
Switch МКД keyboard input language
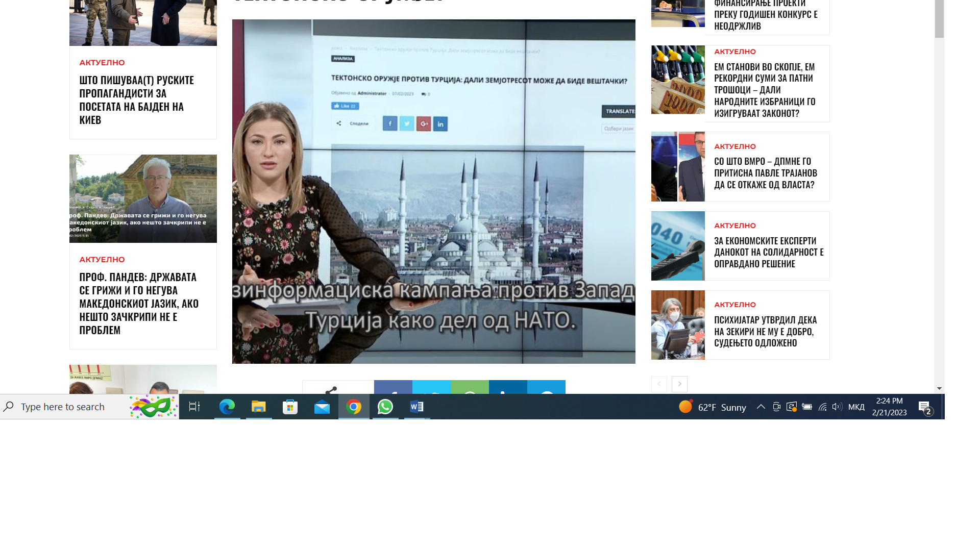[x=856, y=407]
